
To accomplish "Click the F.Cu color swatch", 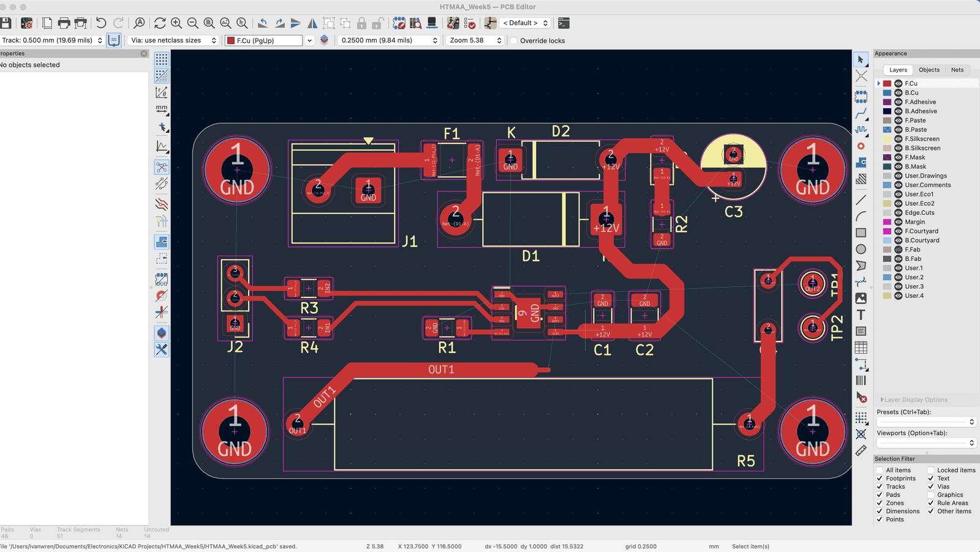I will [887, 84].
